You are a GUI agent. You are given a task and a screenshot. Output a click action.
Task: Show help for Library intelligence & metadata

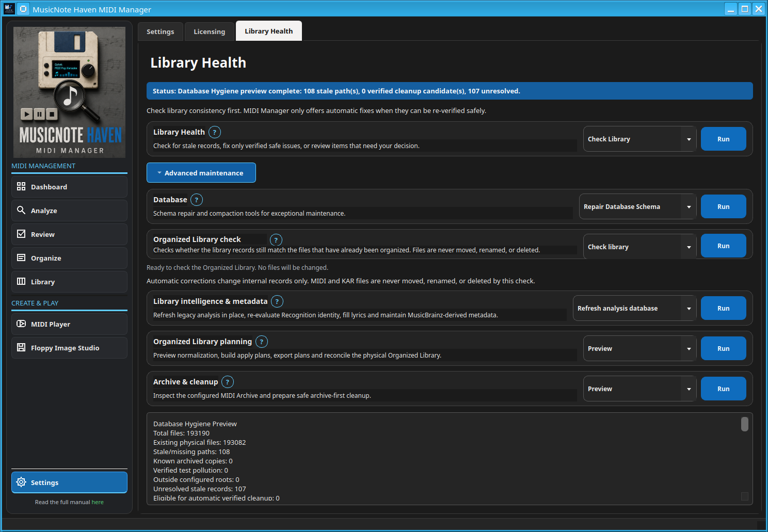coord(277,301)
